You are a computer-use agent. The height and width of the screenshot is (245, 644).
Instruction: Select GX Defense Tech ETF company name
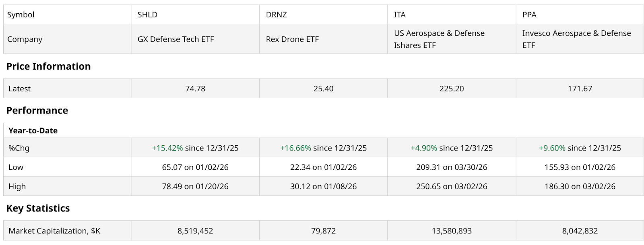[x=175, y=39]
